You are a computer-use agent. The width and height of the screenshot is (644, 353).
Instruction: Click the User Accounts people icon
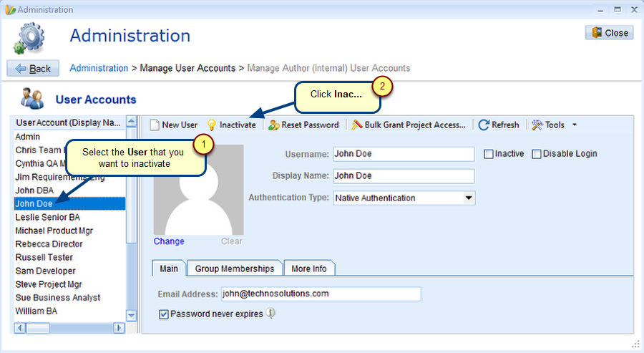point(32,99)
